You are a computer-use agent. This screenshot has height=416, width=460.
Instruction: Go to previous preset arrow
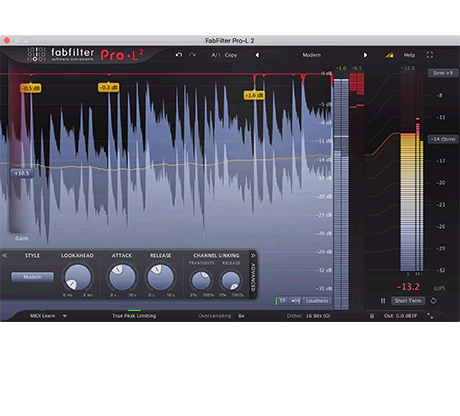257,55
